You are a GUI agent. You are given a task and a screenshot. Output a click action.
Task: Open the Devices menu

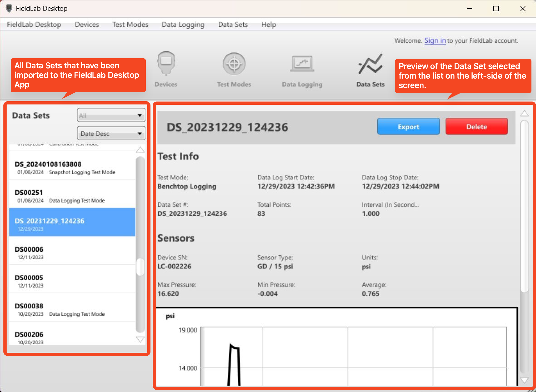[87, 25]
